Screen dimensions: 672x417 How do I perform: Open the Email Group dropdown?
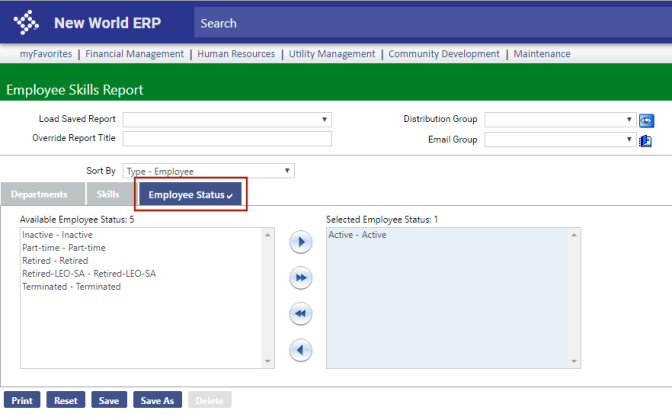tap(560, 139)
